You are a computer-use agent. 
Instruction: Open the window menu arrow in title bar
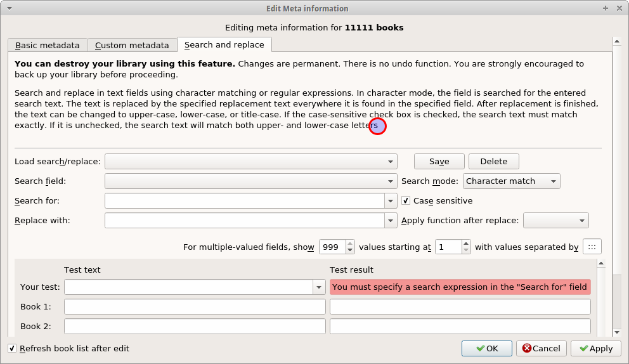pos(7,8)
